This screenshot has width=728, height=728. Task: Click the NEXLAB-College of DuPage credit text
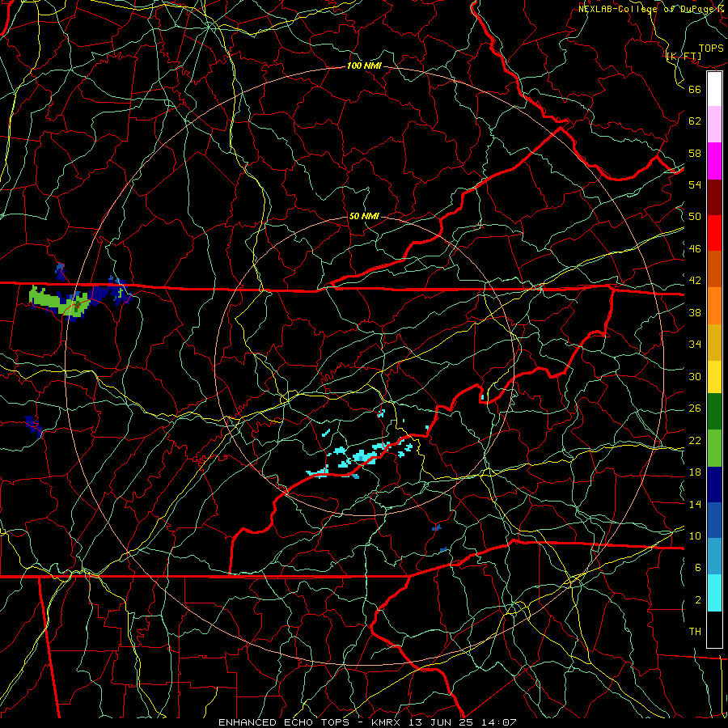click(x=651, y=9)
